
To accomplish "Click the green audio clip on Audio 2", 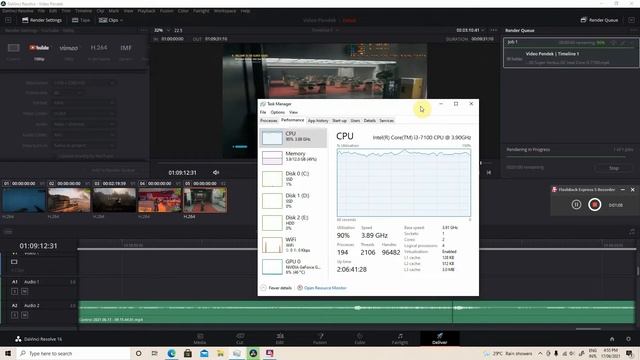I will coord(356,312).
